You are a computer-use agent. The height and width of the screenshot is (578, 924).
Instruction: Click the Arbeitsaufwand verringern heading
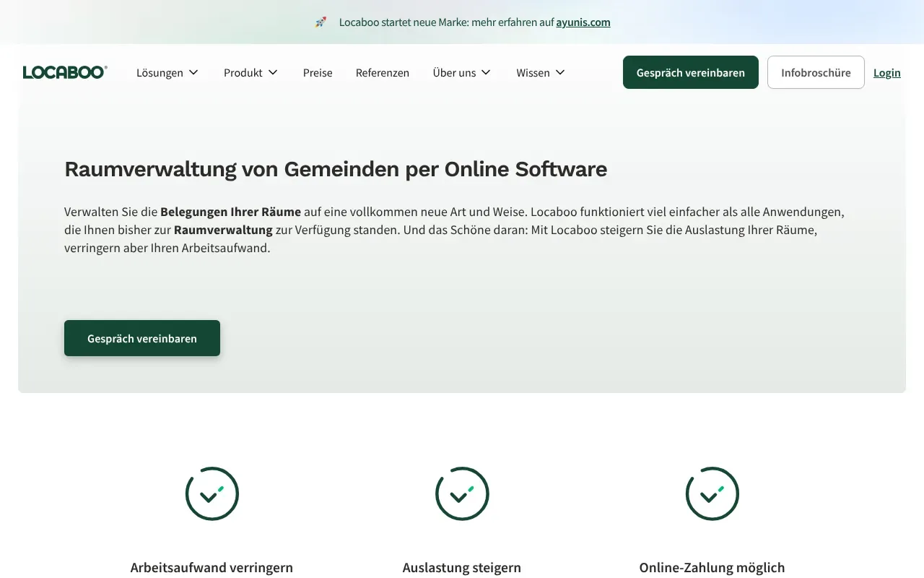pyautogui.click(x=212, y=567)
